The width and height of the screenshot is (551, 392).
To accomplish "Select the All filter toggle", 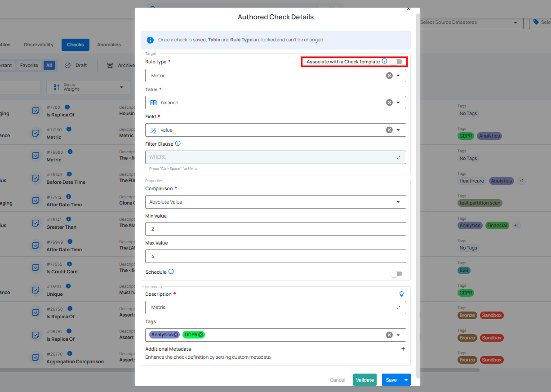I will pos(49,65).
